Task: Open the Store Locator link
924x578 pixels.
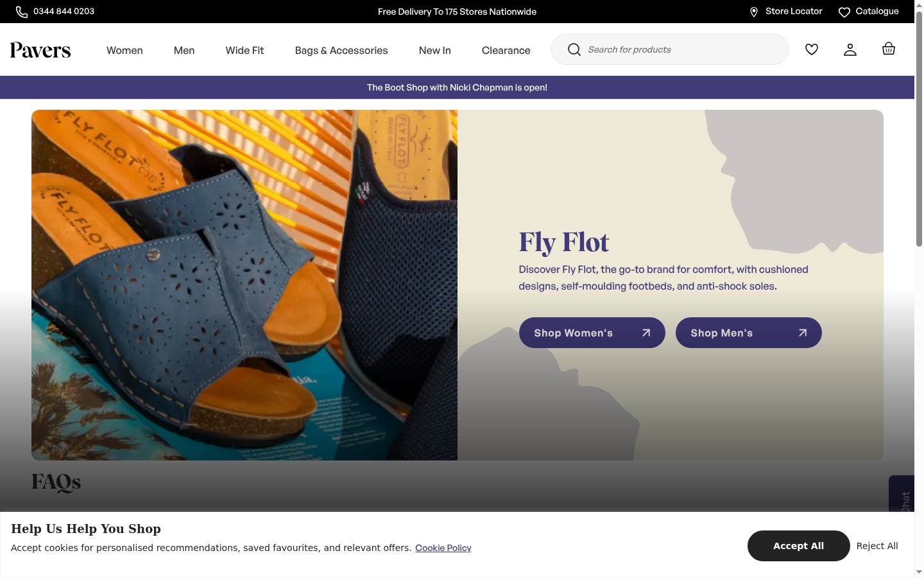Action: (x=794, y=12)
